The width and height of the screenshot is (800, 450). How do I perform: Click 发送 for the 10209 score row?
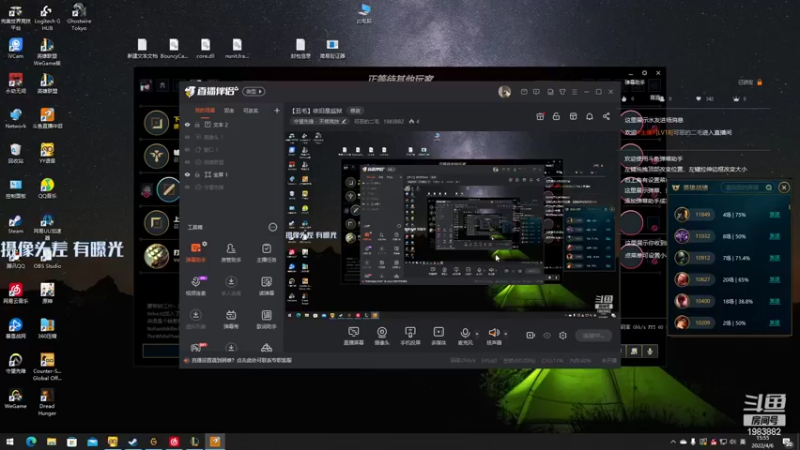[x=774, y=323]
